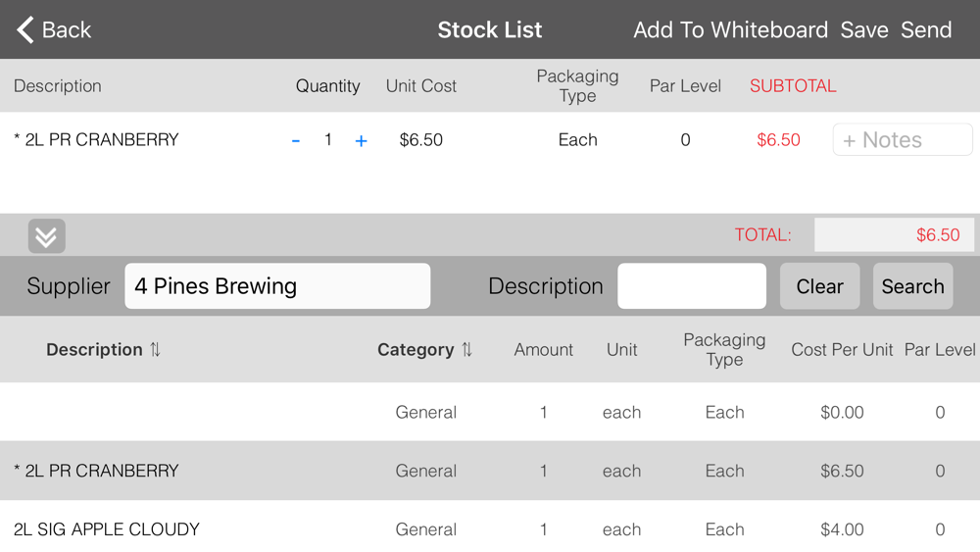The image size is (980, 552).
Task: Add To Whiteboard
Action: tap(731, 29)
